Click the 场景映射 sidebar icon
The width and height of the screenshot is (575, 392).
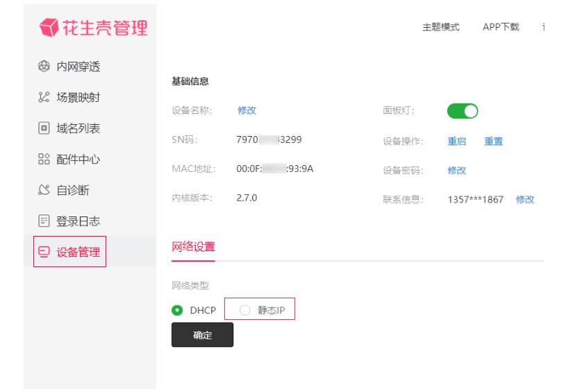(44, 97)
